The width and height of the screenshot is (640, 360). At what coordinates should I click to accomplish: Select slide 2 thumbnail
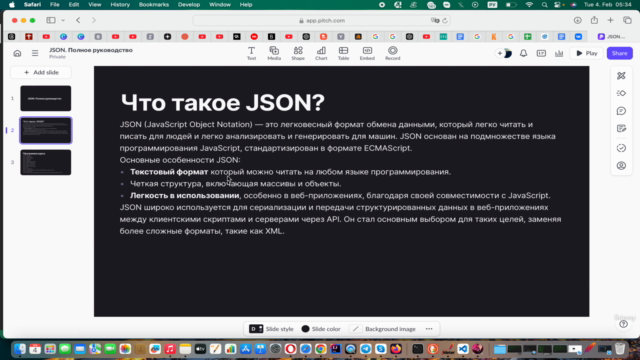46,130
